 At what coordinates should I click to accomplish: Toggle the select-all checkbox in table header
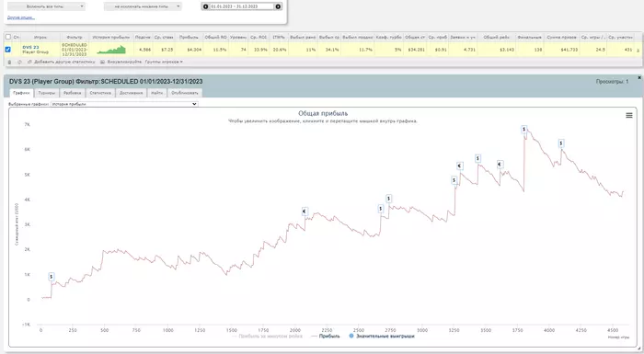coord(7,37)
